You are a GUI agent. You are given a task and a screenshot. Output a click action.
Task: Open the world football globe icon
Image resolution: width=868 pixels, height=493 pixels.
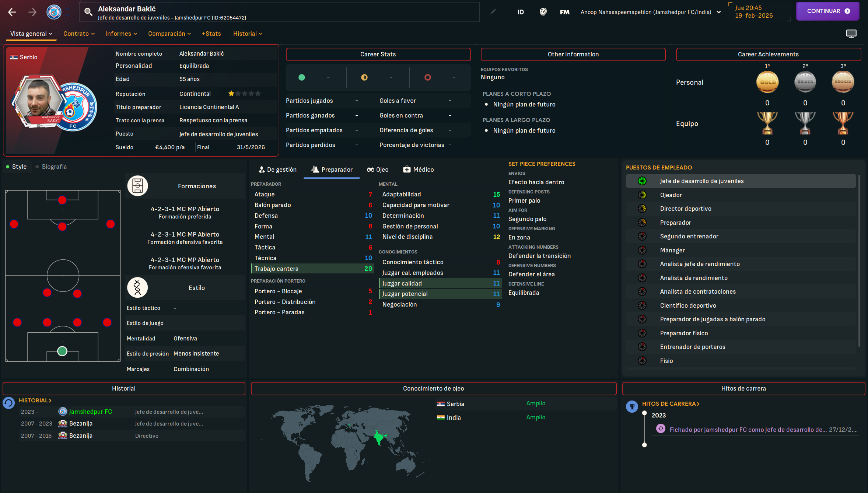(543, 12)
